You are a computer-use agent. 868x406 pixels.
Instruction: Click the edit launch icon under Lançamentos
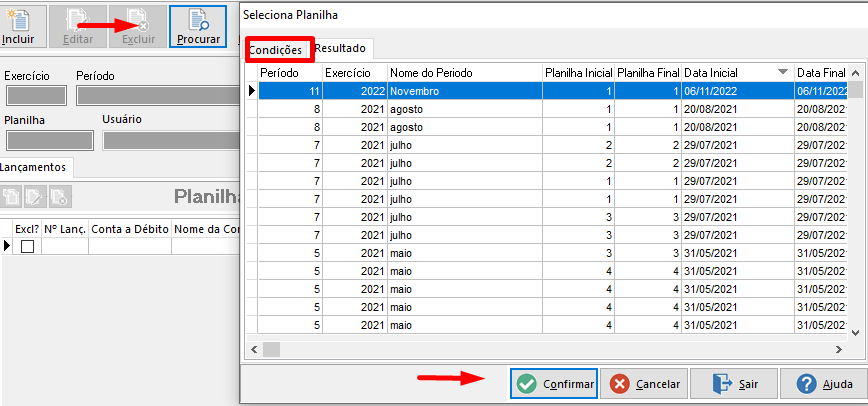35,196
